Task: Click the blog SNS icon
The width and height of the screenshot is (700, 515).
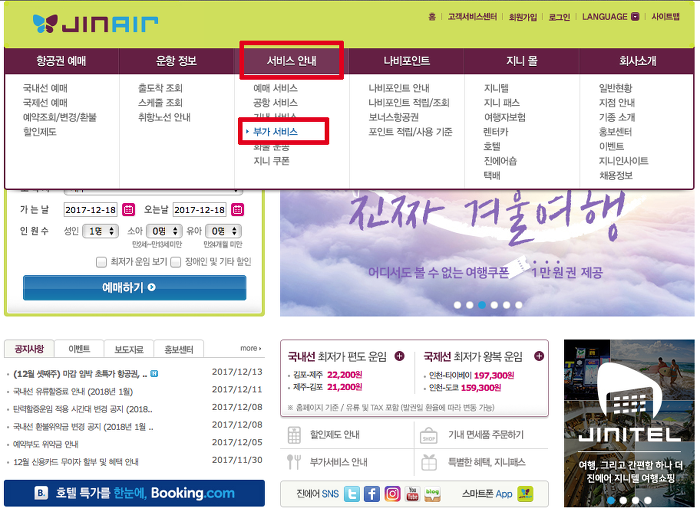Action: point(432,494)
